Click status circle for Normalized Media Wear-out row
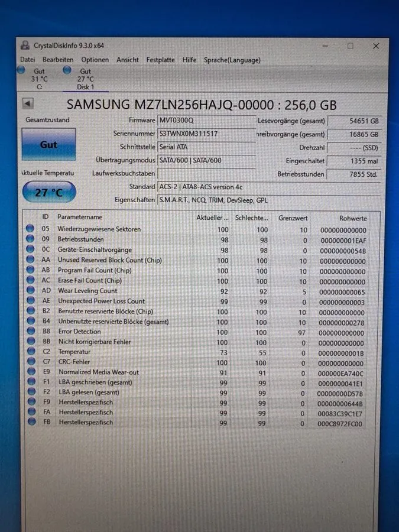This screenshot has height=532, width=399. 31,371
